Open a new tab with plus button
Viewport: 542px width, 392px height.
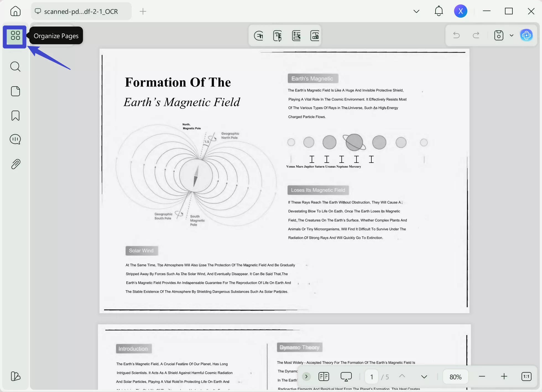pyautogui.click(x=143, y=11)
